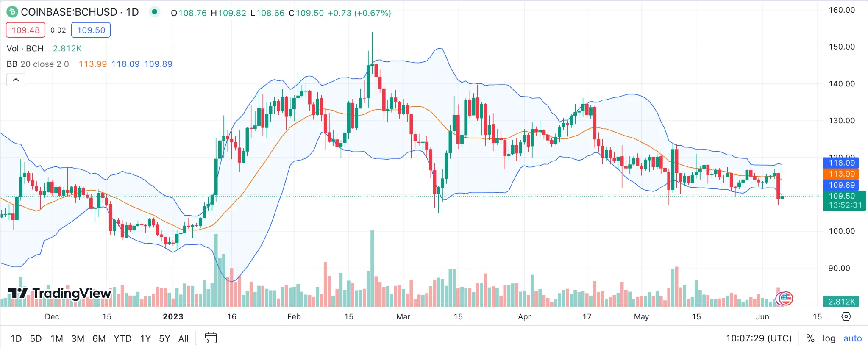Select the YTD time range

click(x=122, y=338)
